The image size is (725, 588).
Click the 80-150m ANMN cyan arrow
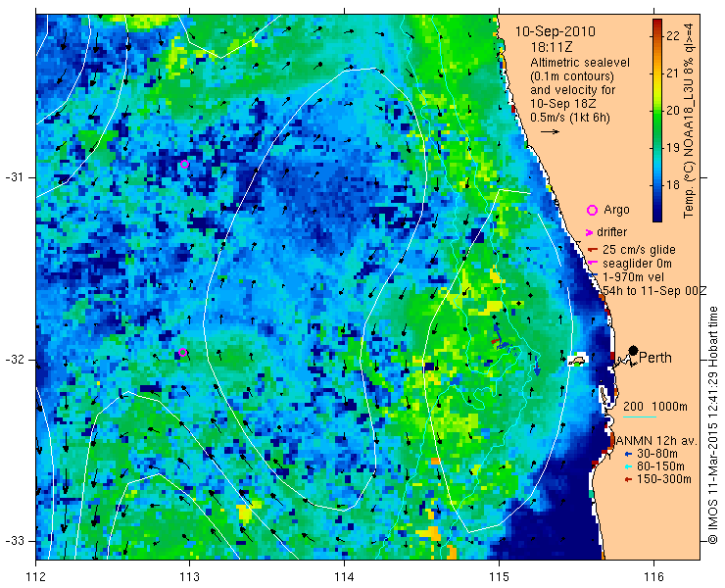pyautogui.click(x=628, y=466)
